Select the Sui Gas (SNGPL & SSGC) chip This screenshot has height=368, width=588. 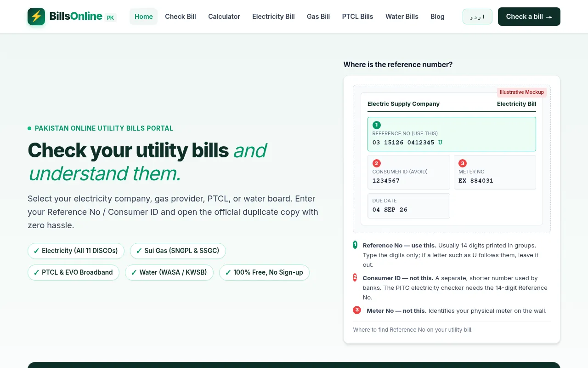178,251
